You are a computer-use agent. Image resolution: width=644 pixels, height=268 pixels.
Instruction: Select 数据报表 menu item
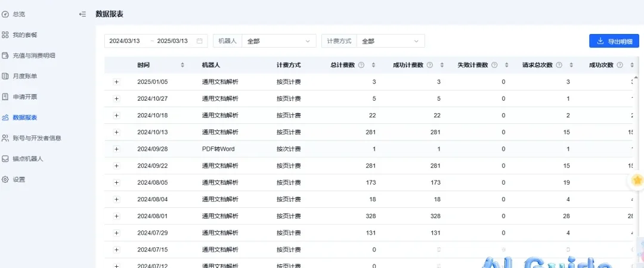click(25, 117)
